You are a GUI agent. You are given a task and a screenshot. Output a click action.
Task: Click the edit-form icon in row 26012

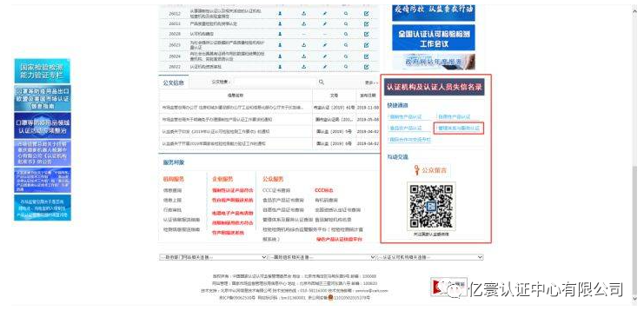367,13
